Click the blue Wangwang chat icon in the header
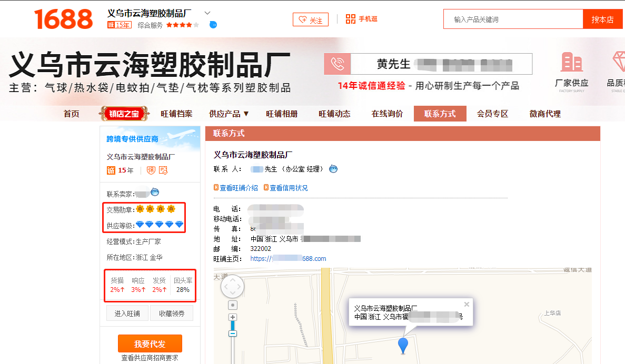625x364 pixels. 213,25
